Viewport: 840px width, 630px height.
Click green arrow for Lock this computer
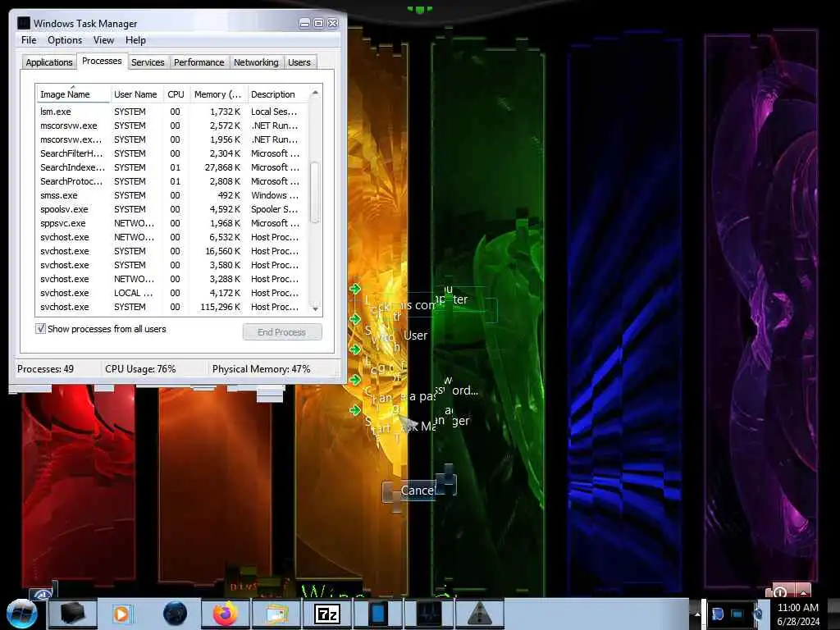pyautogui.click(x=355, y=290)
